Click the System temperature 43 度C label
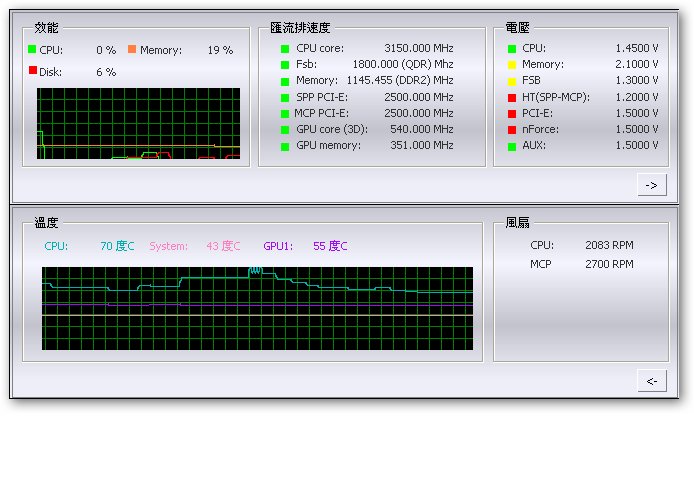The height and width of the screenshot is (483, 694). point(223,246)
